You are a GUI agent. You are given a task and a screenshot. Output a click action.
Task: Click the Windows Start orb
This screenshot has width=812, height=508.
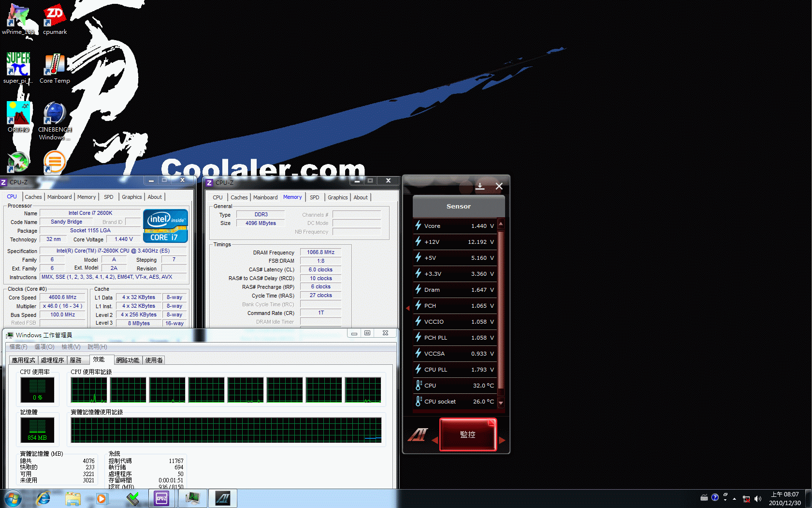pyautogui.click(x=13, y=498)
